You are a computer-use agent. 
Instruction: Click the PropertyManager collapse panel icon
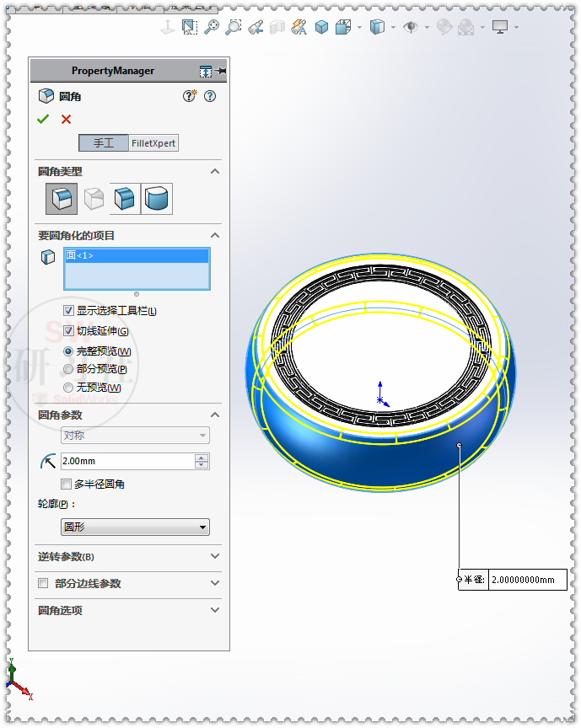[x=206, y=72]
